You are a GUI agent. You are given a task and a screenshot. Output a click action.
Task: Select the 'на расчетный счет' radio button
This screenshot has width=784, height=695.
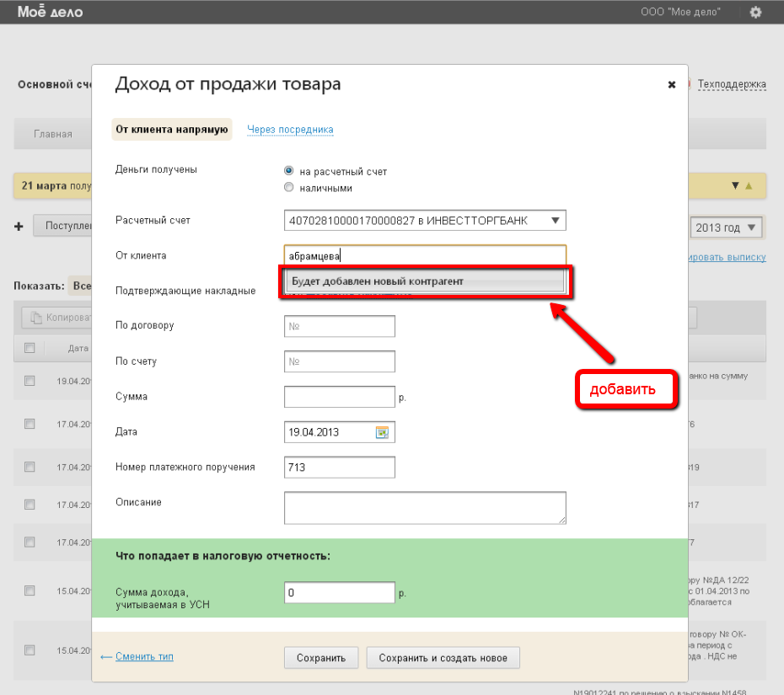288,171
